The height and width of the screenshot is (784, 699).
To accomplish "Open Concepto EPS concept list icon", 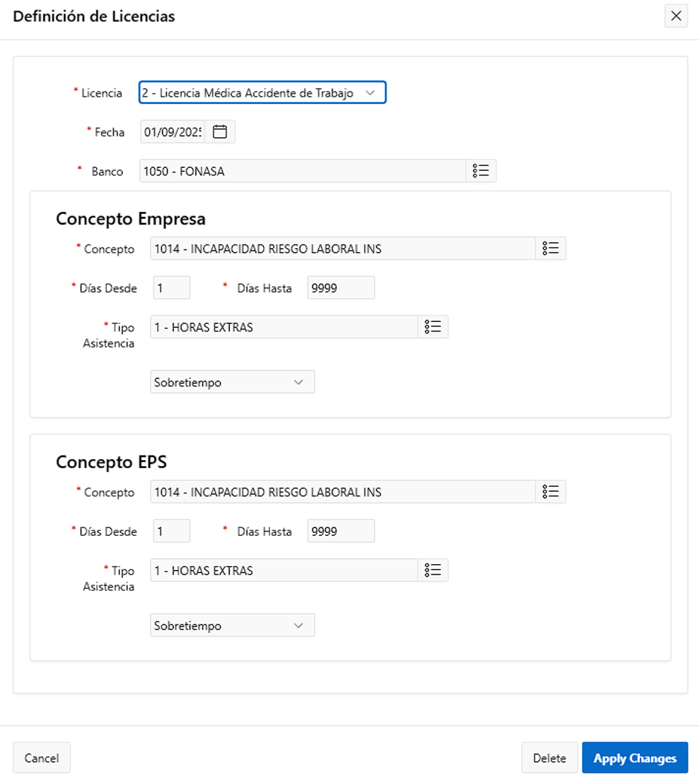I will coord(550,492).
